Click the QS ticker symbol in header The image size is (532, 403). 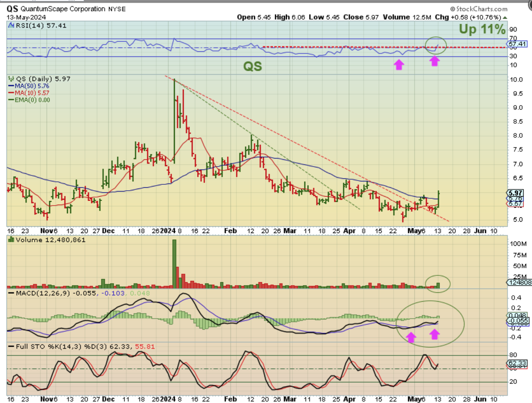[13, 9]
